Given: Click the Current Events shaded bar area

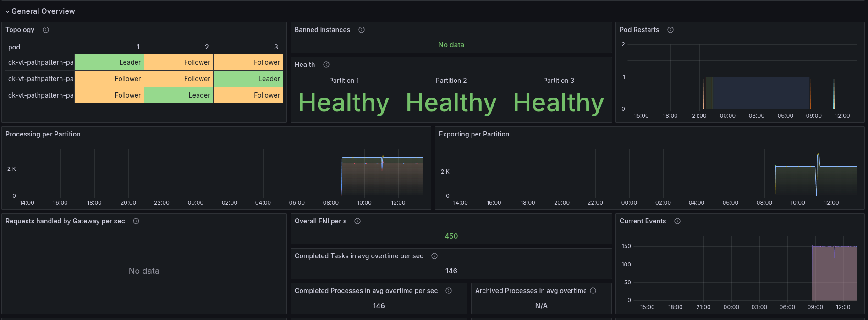Looking at the screenshot, I should 834,273.
